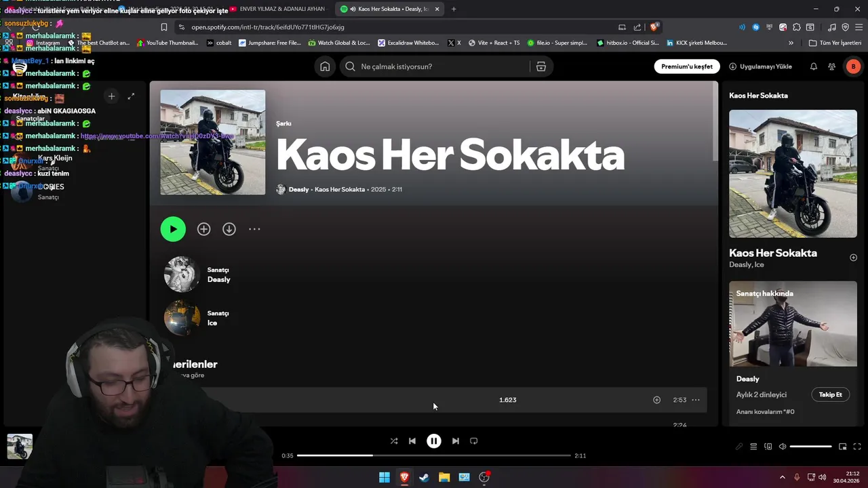This screenshot has width=868, height=488.
Task: Mute using the speaker volume icon
Action: click(x=783, y=447)
